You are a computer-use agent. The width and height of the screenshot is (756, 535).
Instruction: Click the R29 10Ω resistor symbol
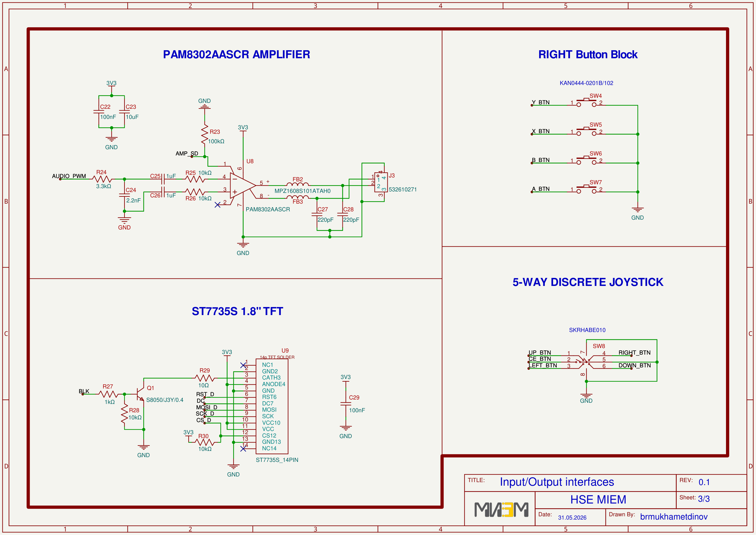pyautogui.click(x=204, y=378)
